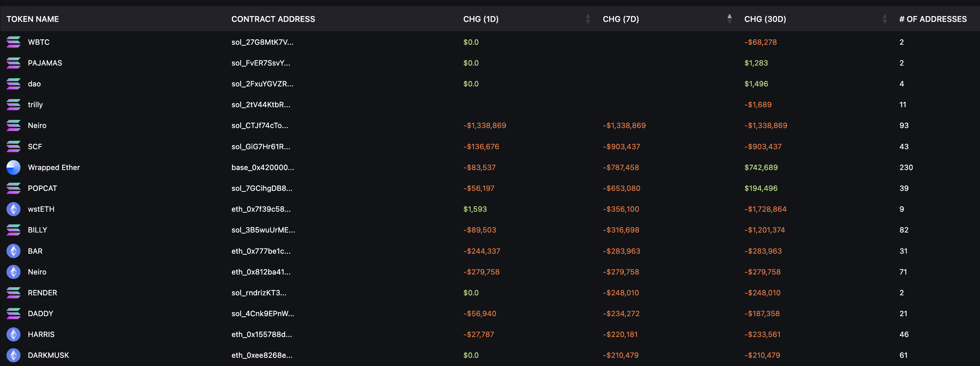Click the CHG (1D) header label
The width and height of the screenshot is (980, 366).
tap(481, 19)
